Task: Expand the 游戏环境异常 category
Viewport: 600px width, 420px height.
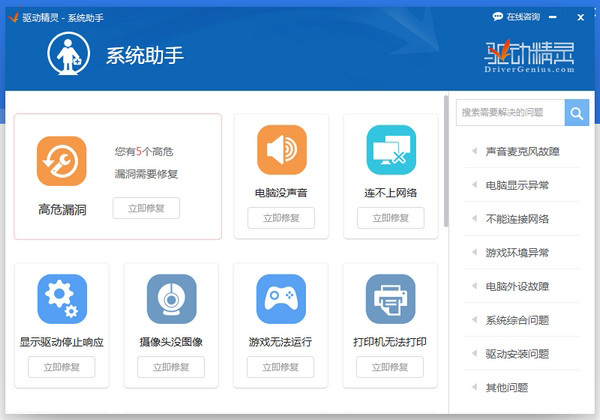Action: 517,252
